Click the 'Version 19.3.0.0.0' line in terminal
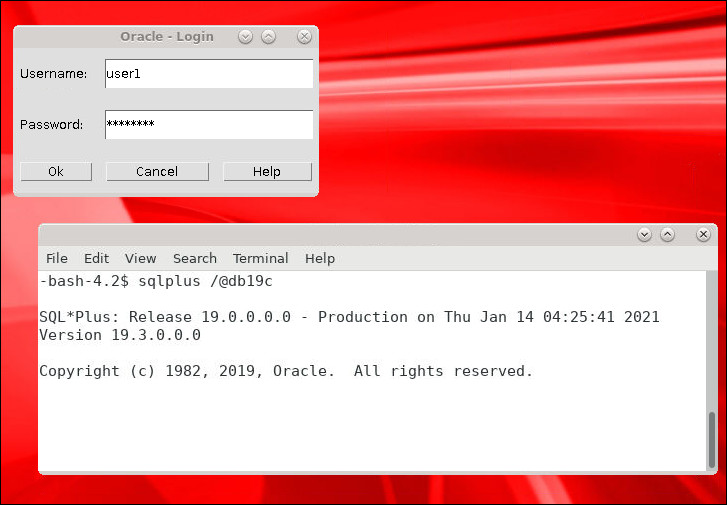This screenshot has width=727, height=505. 120,335
